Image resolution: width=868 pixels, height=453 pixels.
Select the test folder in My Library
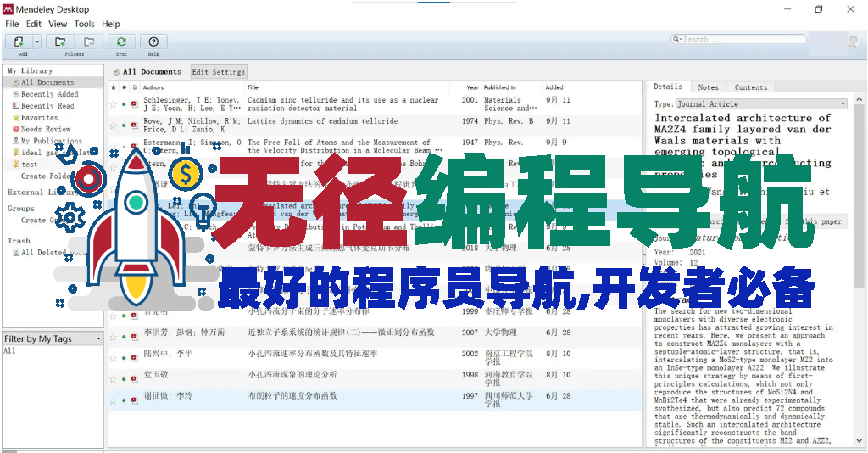(53, 164)
